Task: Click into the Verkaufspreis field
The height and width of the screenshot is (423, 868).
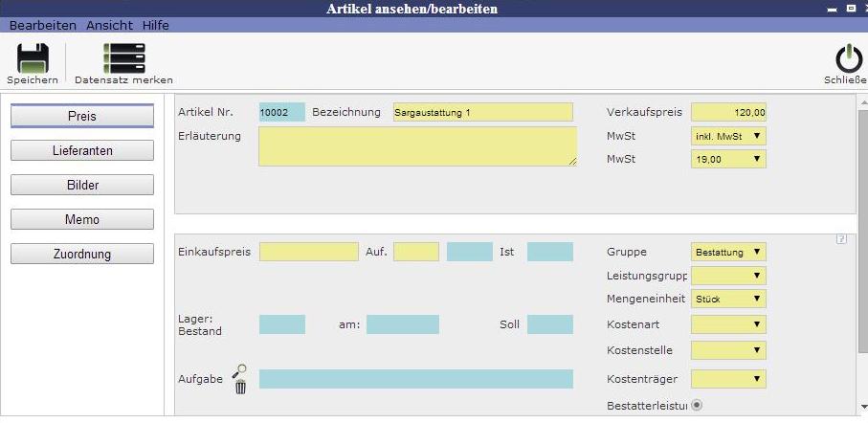Action: tap(728, 112)
